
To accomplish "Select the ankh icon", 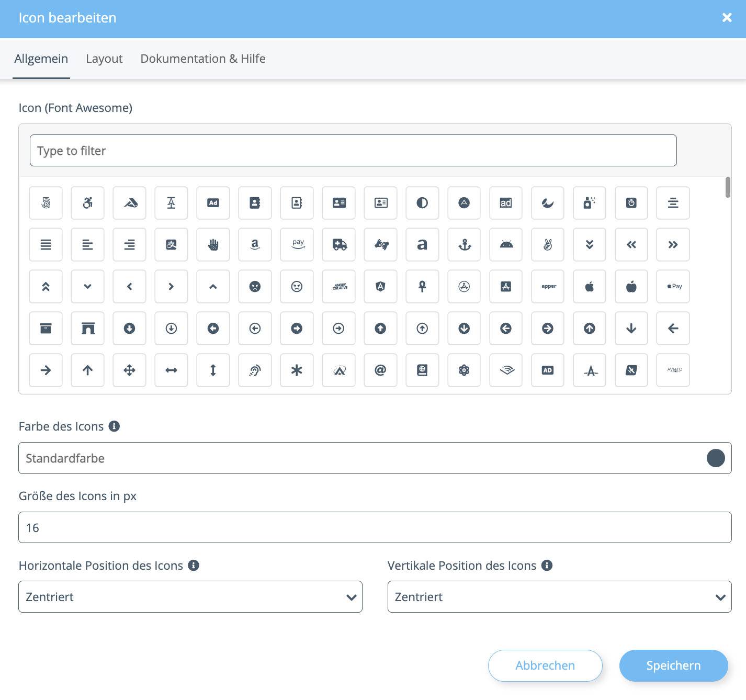I will [422, 287].
